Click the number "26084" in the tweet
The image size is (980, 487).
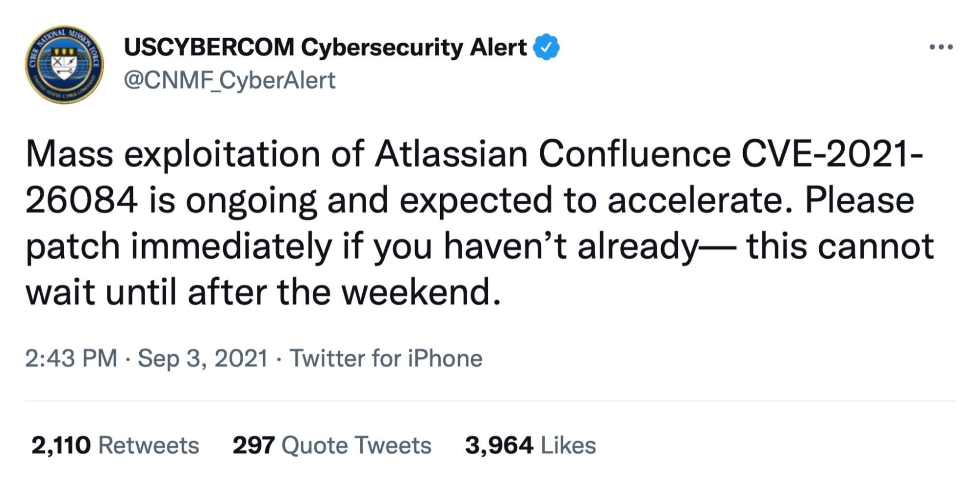(x=81, y=200)
